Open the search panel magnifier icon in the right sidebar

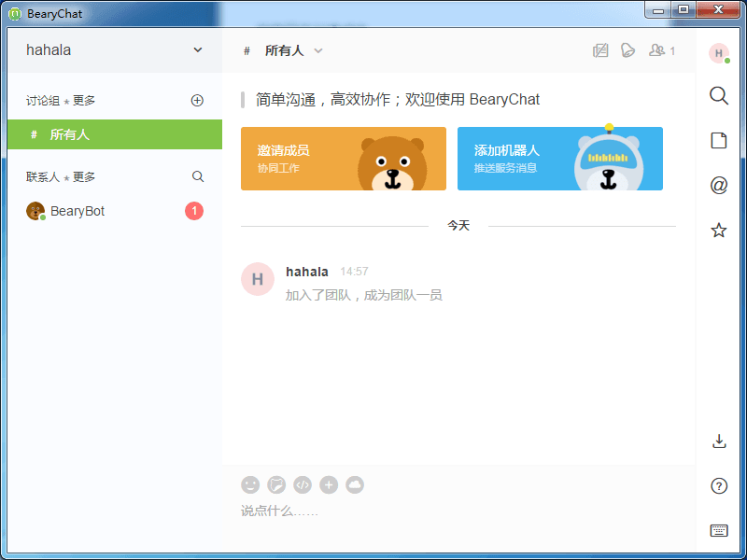pyautogui.click(x=718, y=96)
